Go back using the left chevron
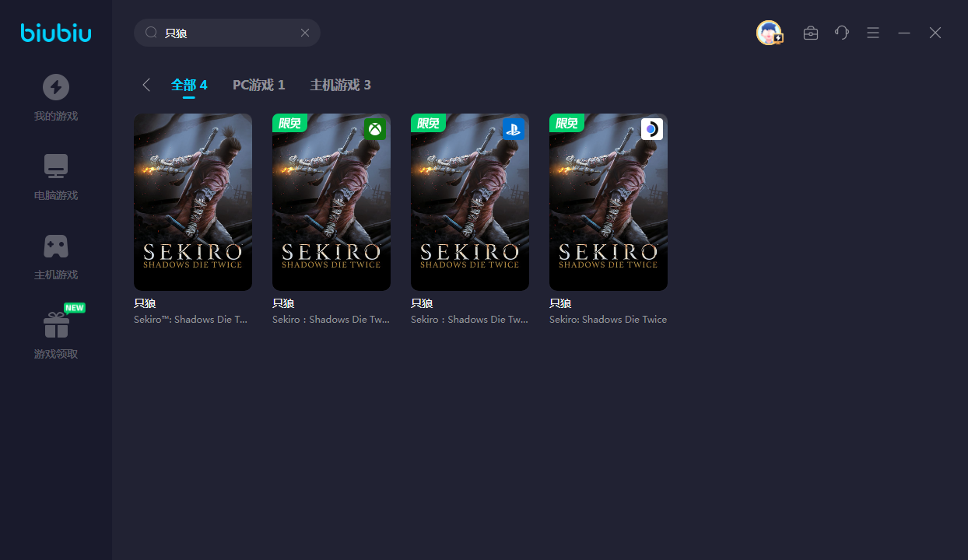Image resolution: width=968 pixels, height=560 pixels. (x=146, y=85)
